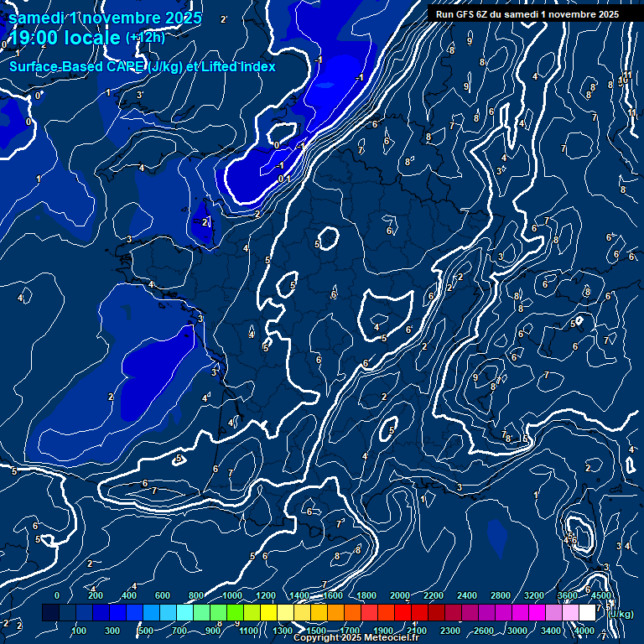The height and width of the screenshot is (644, 644).
Task: Click the "700" legend value below the bar
Action: click(179, 631)
